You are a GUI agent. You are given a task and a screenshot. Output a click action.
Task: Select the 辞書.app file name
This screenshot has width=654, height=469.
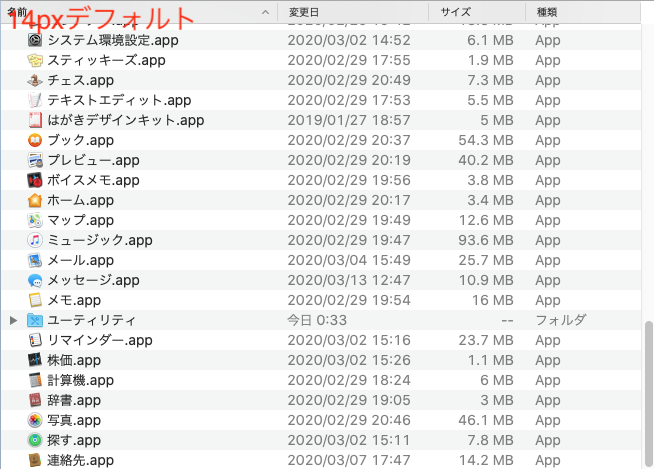[x=74, y=400]
